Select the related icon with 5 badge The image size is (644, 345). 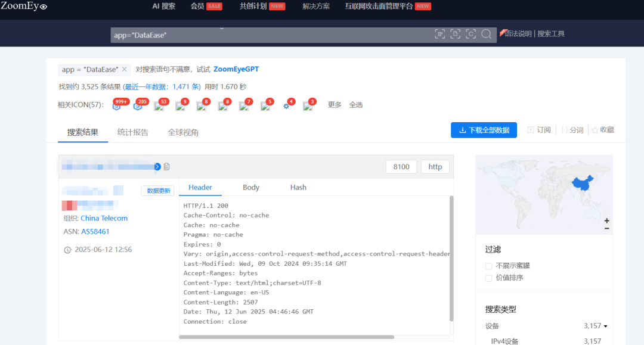tap(265, 106)
